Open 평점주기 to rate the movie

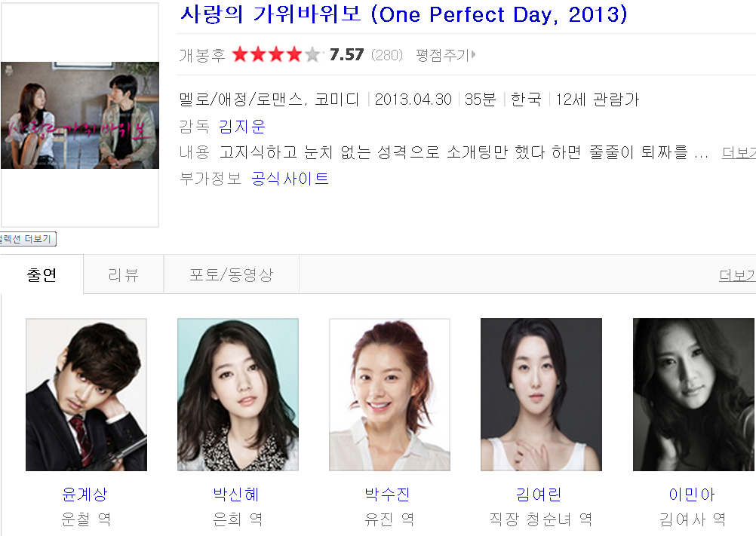[443, 55]
